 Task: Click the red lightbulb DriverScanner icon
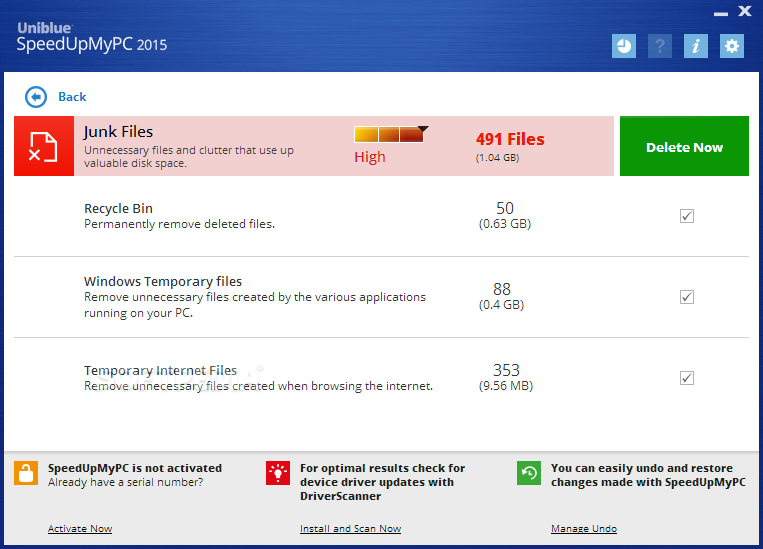tap(278, 473)
